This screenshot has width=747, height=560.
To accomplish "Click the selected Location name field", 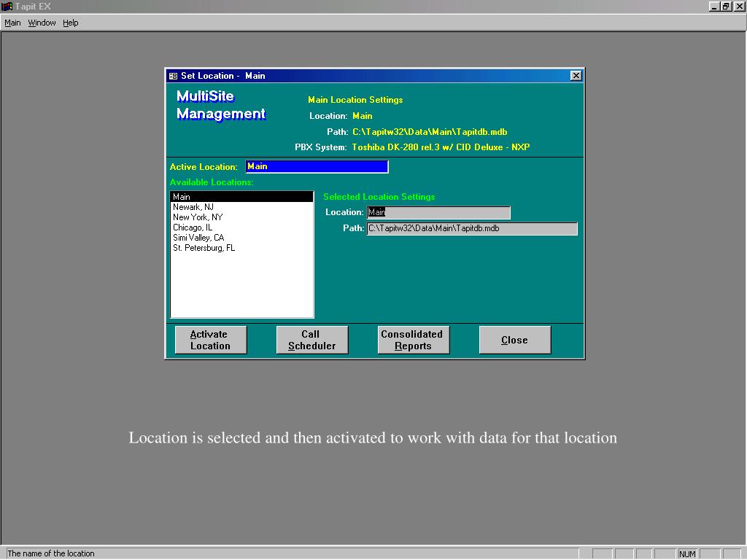I will 438,212.
